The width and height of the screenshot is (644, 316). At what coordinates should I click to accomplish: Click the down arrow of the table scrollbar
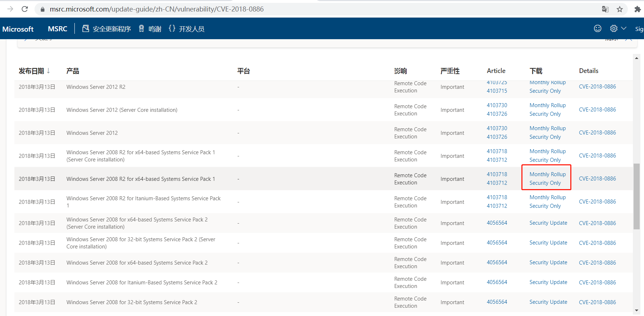pyautogui.click(x=636, y=310)
